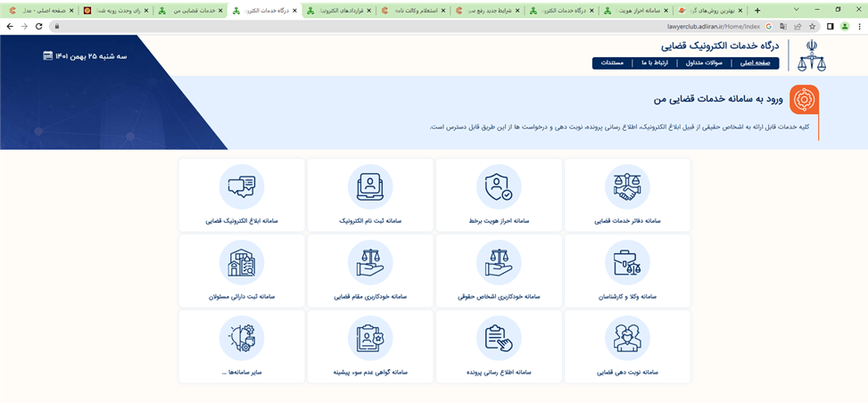Click the heading ورود به سامانه خدمات قضایی من
The image size is (868, 403).
tap(718, 100)
